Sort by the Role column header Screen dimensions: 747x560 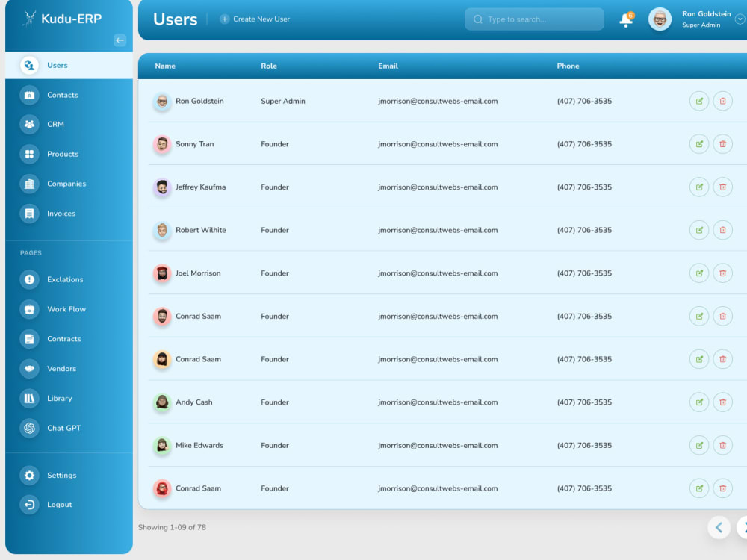click(269, 66)
